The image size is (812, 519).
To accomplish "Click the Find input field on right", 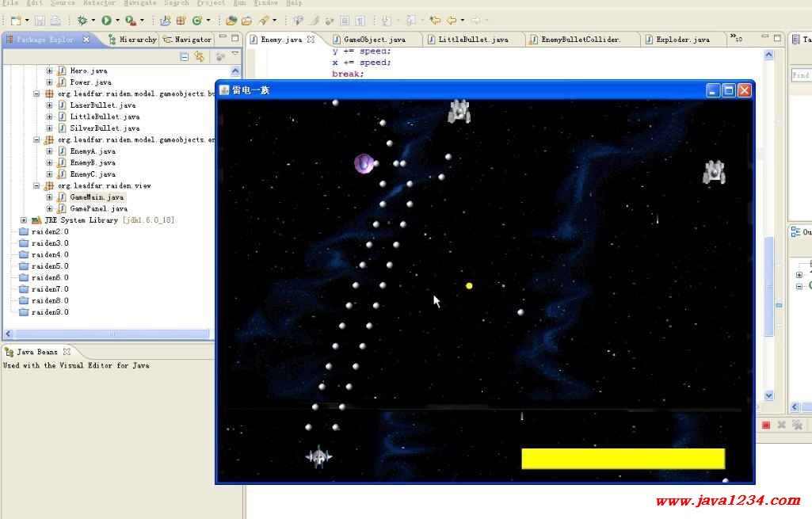I will pos(801,75).
